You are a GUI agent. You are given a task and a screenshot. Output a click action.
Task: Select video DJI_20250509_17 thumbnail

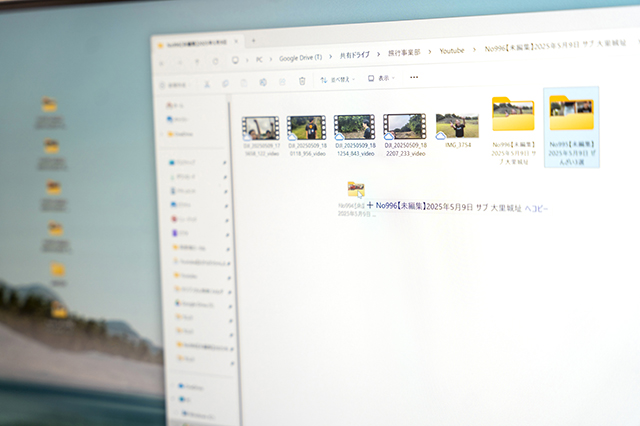pos(260,129)
